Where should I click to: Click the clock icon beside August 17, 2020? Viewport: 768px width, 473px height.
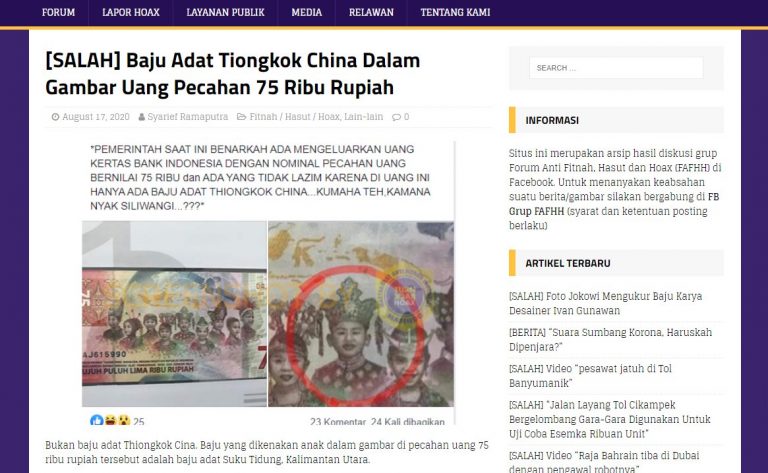tap(55, 117)
